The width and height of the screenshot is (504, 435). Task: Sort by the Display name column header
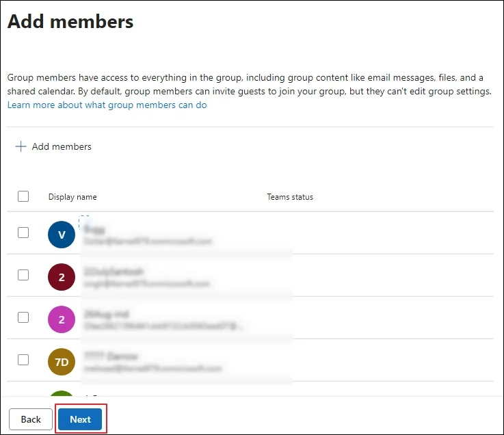72,197
